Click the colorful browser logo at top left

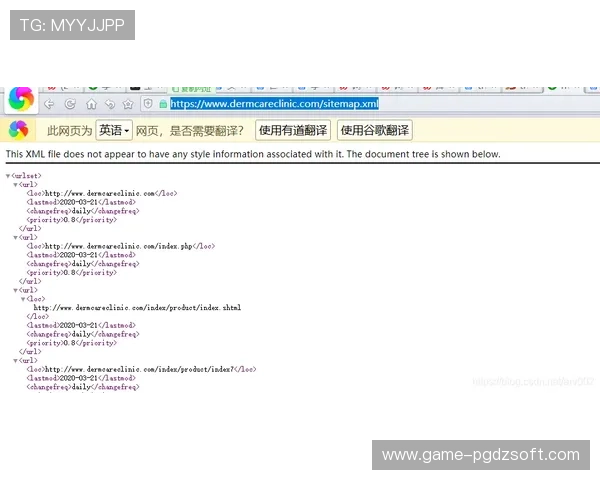(x=20, y=98)
